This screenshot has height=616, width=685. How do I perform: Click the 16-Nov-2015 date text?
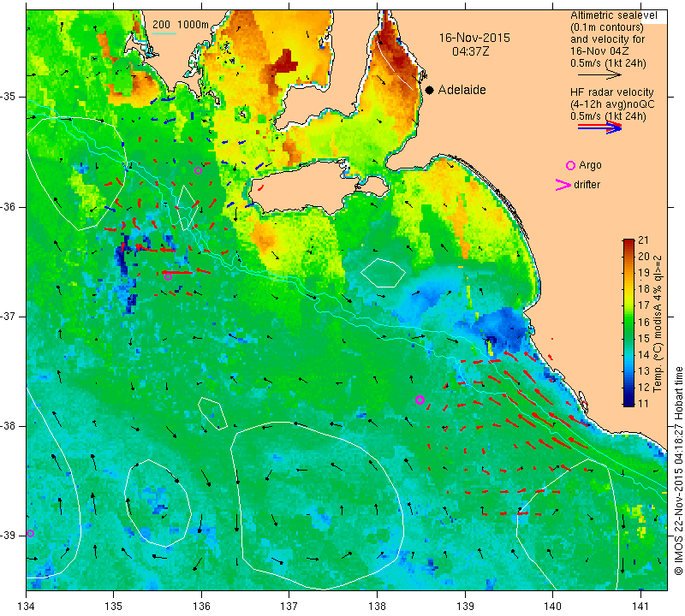pos(474,38)
